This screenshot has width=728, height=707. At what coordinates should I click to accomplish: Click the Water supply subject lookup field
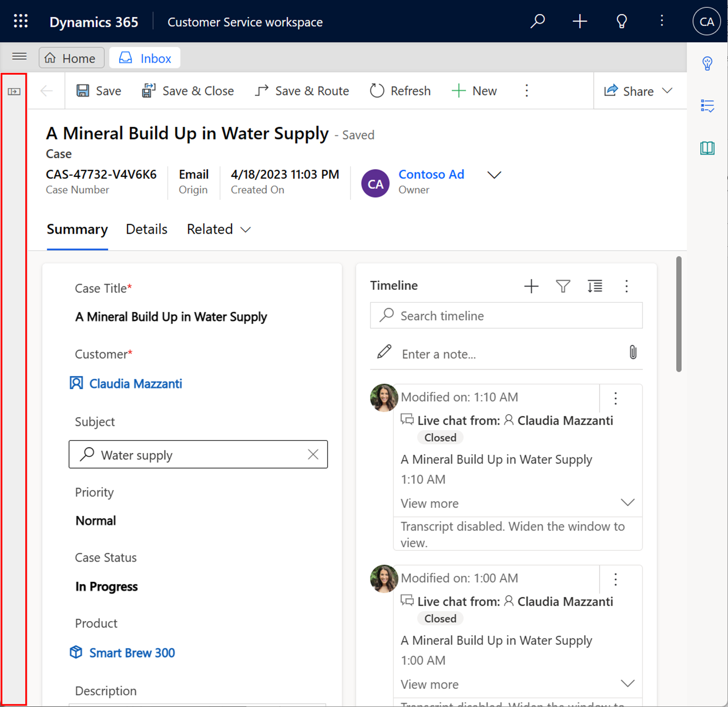(x=198, y=454)
